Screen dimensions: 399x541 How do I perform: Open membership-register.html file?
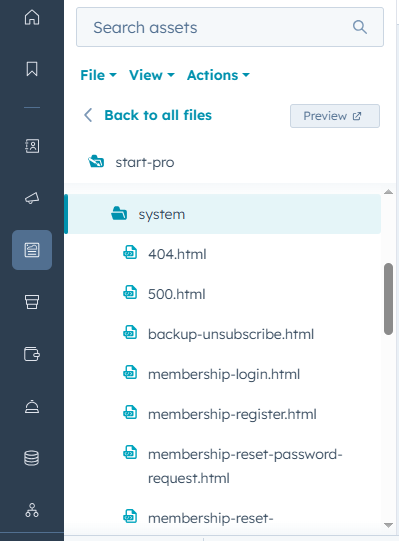tap(232, 414)
